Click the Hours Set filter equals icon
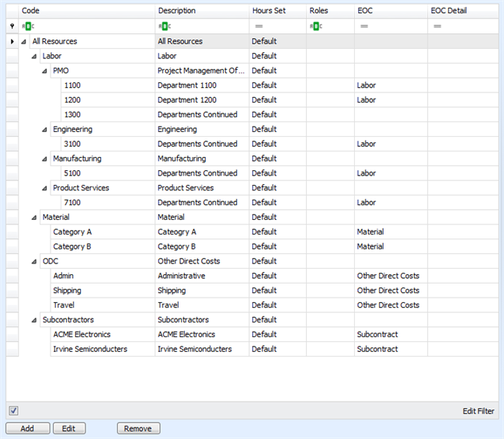504x439 pixels. (x=258, y=26)
